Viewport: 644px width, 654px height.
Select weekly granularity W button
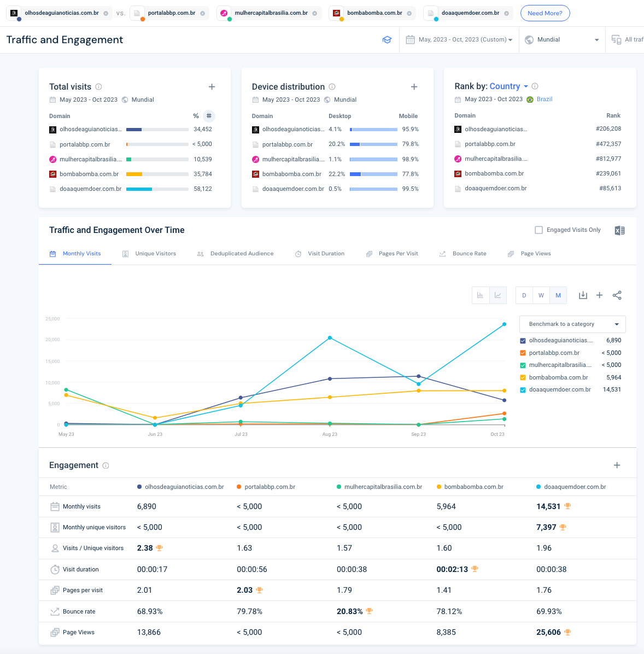click(x=541, y=295)
